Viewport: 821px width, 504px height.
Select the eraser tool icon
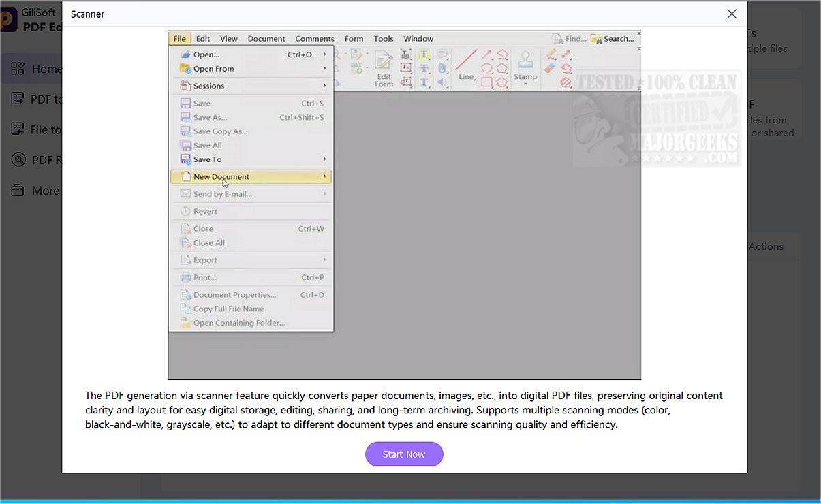pos(551,68)
